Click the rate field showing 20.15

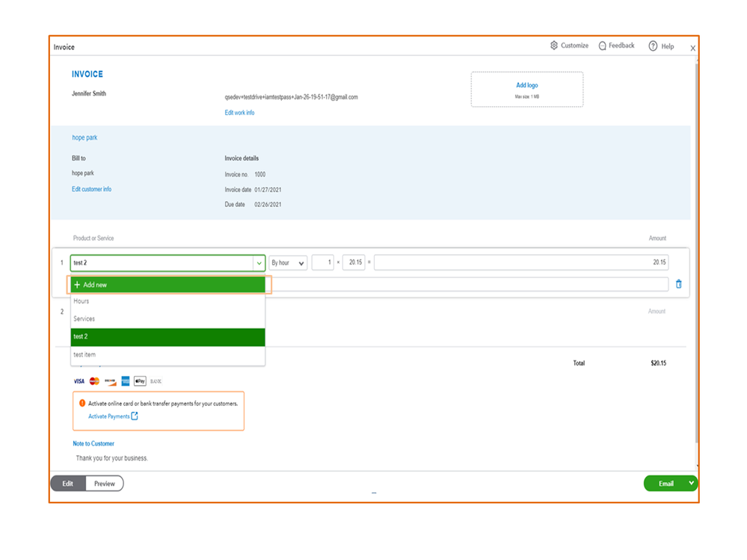coord(354,262)
